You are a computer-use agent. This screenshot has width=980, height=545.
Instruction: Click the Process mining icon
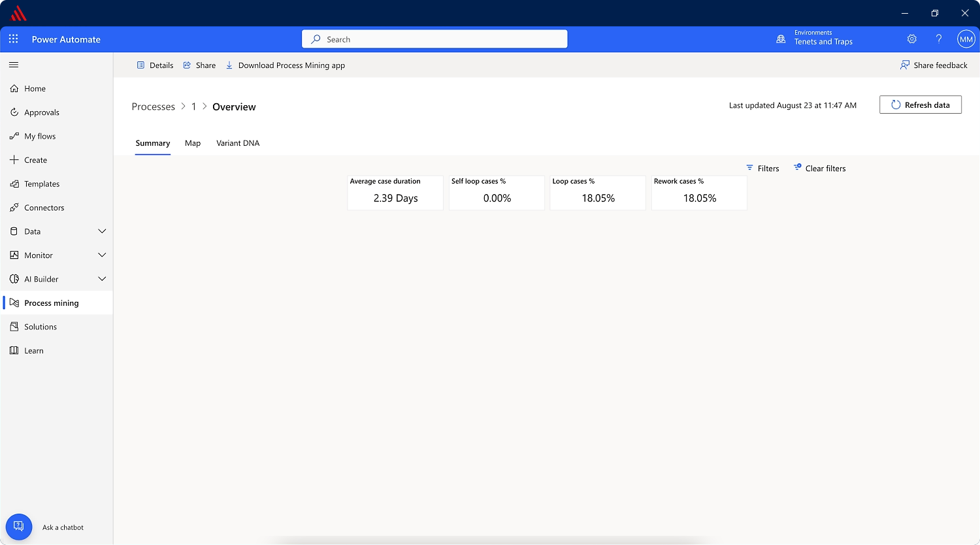(x=14, y=303)
